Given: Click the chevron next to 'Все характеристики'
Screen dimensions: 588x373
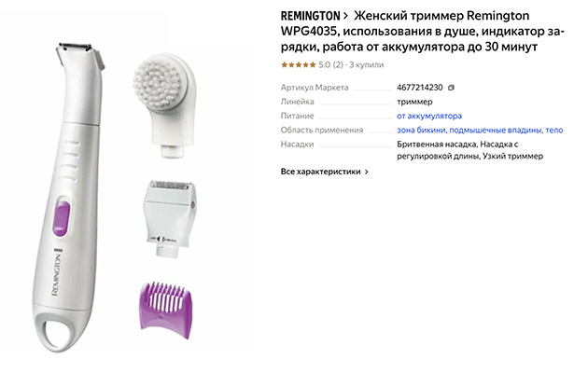Looking at the screenshot, I should coord(367,172).
